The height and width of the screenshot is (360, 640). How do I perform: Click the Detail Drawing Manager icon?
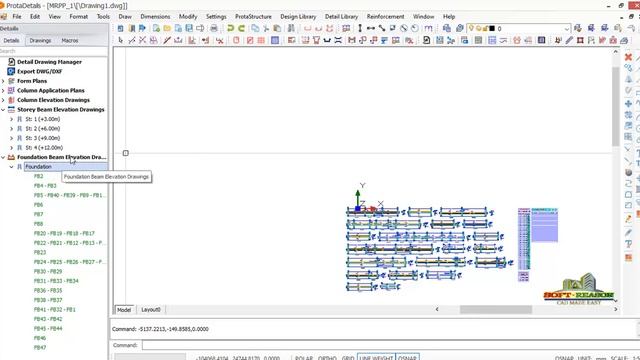point(11,62)
